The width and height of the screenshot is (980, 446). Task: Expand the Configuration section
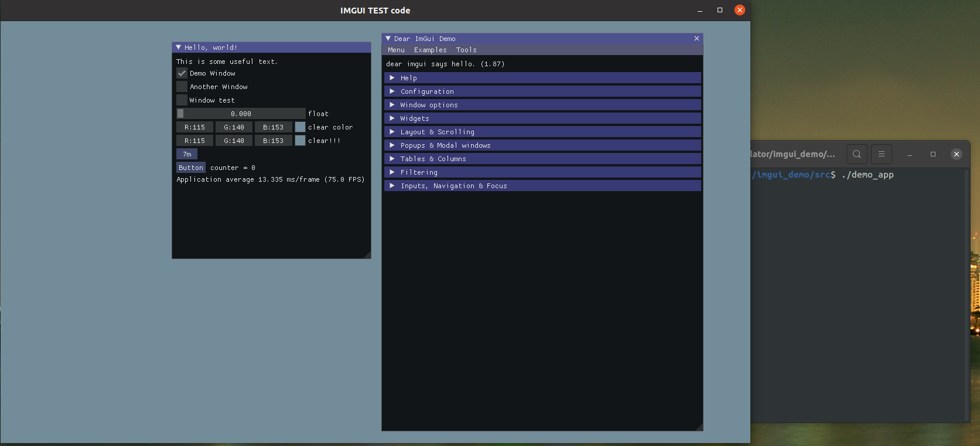pyautogui.click(x=543, y=91)
